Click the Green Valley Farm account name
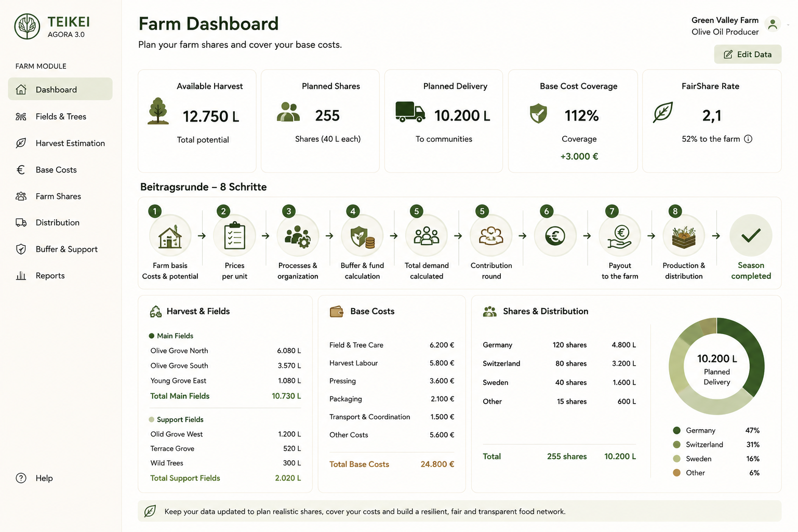 coord(725,20)
